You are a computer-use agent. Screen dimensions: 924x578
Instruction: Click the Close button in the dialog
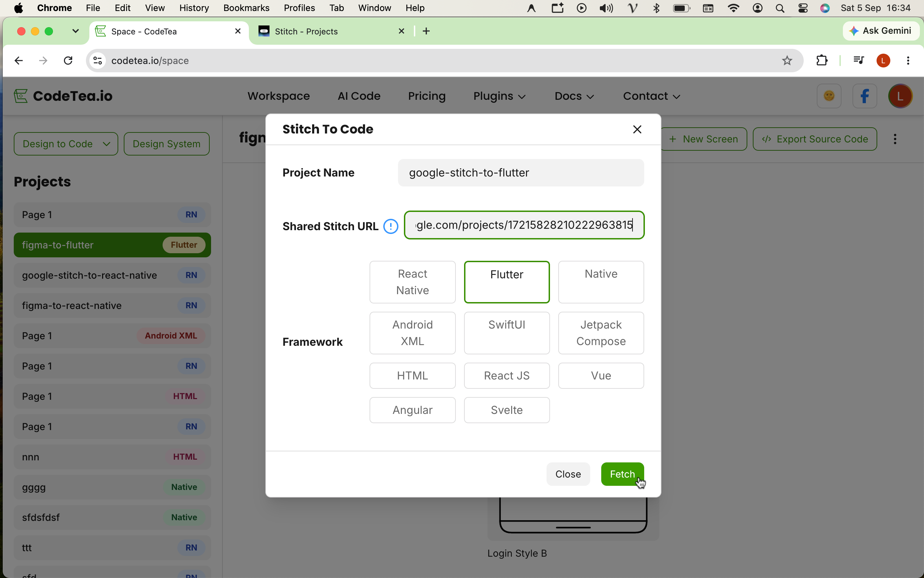[x=568, y=474]
